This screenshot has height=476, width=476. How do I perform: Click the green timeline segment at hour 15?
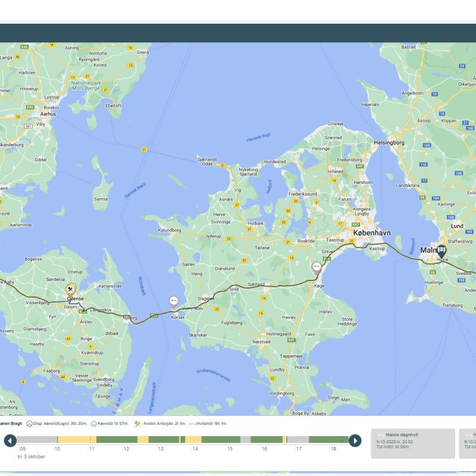(x=220, y=440)
